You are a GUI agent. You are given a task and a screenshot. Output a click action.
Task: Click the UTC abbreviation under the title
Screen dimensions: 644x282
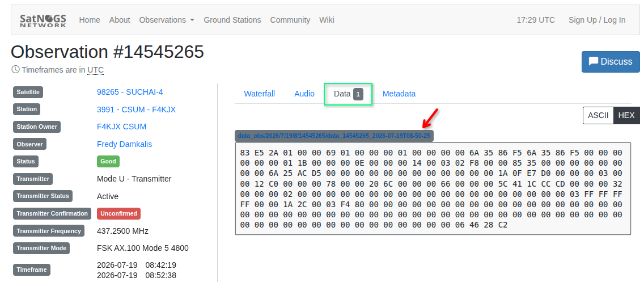pos(95,70)
